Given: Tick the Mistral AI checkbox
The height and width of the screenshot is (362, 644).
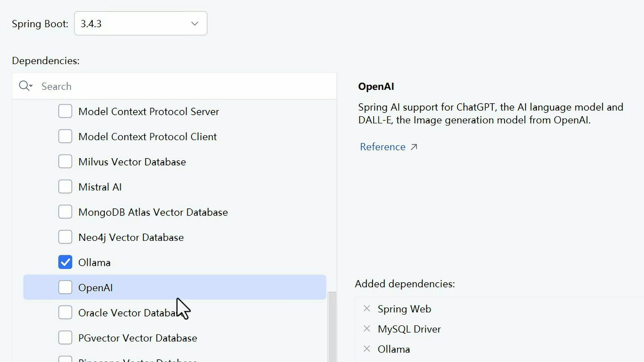Looking at the screenshot, I should 65,187.
